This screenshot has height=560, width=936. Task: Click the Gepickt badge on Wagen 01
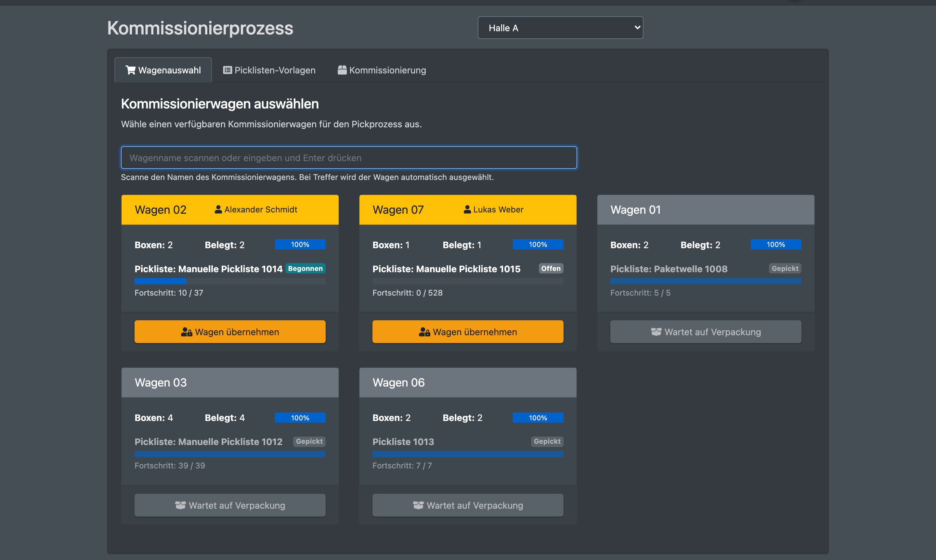(x=785, y=268)
